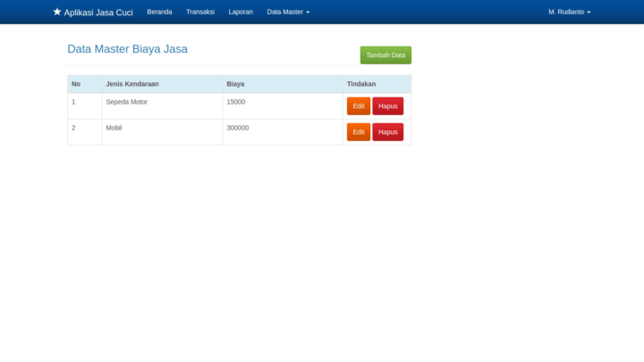Edit the Sepeda Motor row

coord(359,106)
